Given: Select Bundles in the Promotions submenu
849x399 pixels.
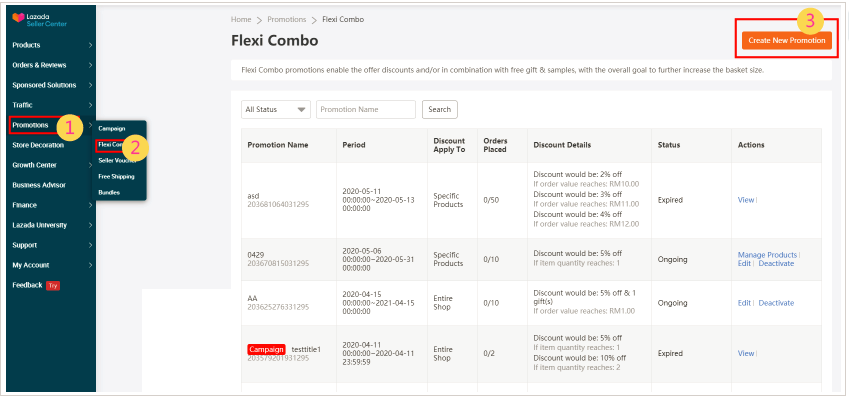Looking at the screenshot, I should (109, 192).
